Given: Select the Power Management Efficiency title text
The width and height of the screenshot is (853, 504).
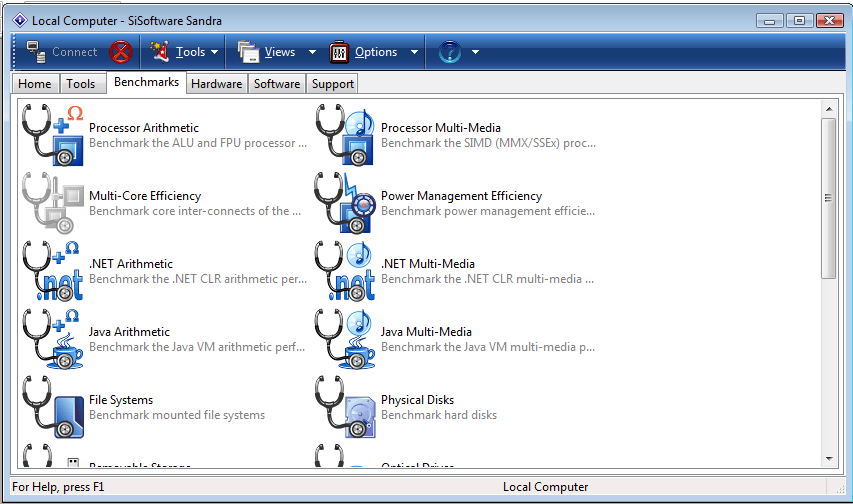Looking at the screenshot, I should tap(461, 196).
